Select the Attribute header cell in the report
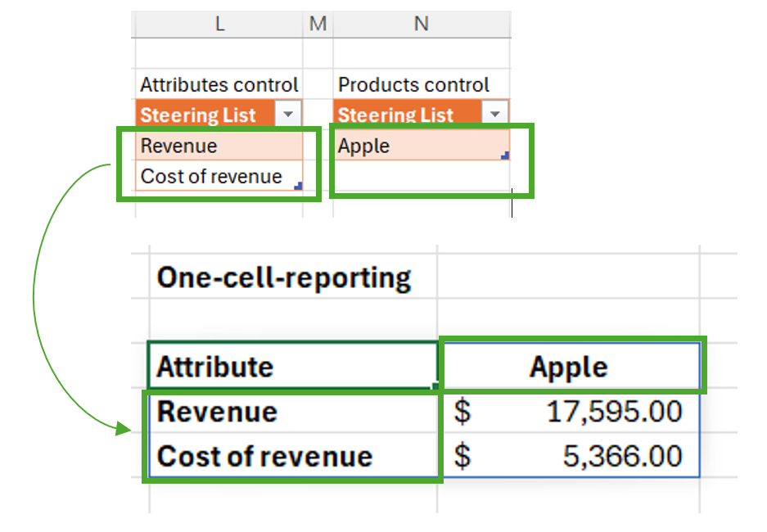 tap(293, 366)
